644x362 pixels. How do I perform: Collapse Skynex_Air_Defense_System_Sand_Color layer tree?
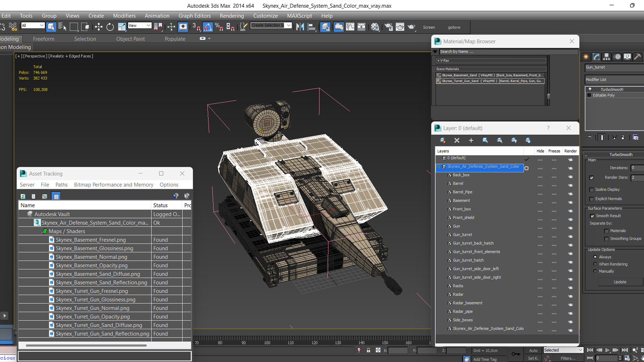438,167
